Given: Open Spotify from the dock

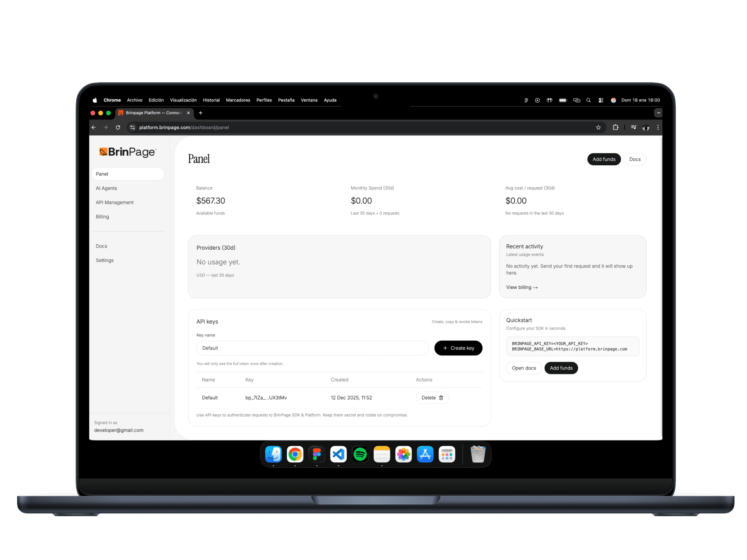Looking at the screenshot, I should coord(360,454).
